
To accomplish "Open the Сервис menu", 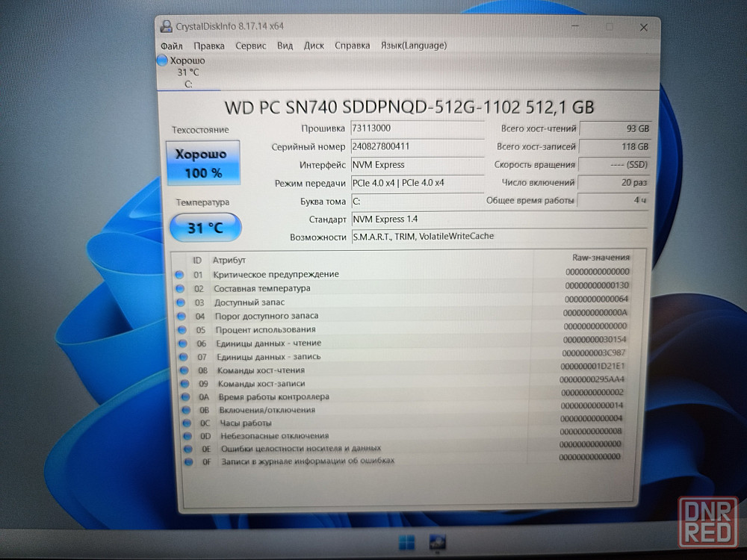I will click(250, 46).
